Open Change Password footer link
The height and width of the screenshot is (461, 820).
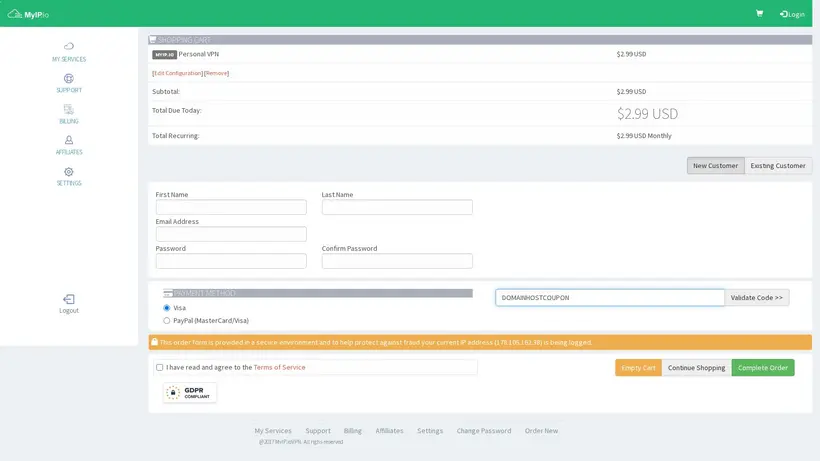tap(484, 431)
